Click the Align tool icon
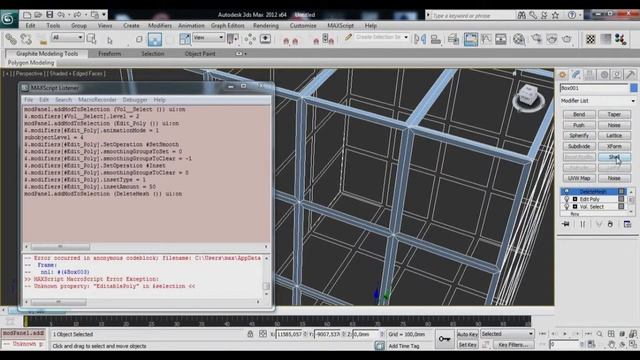 point(436,39)
